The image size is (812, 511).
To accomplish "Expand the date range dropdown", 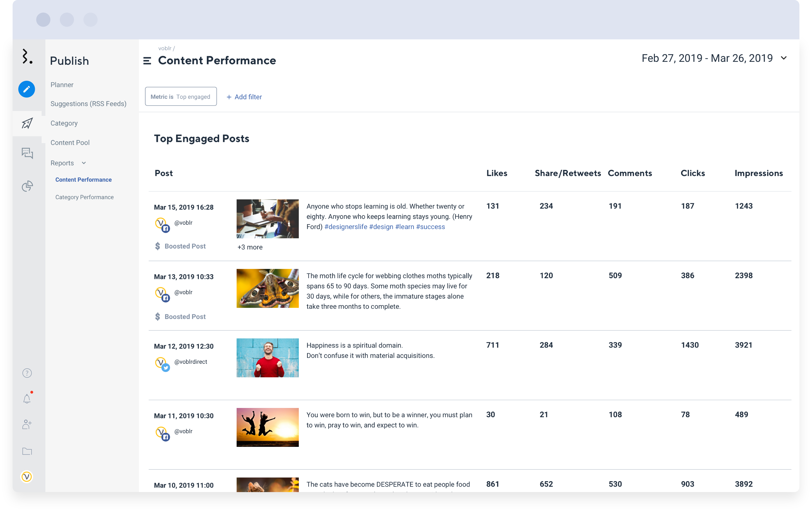I will 784,58.
